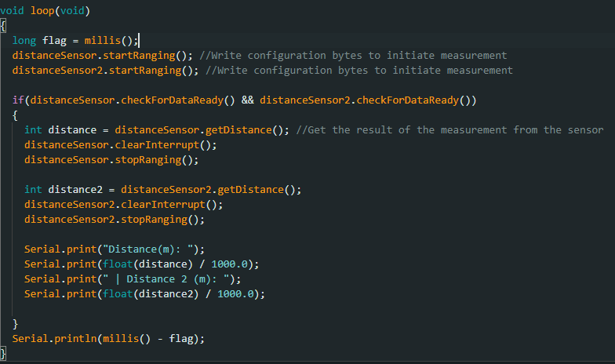Image resolution: width=615 pixels, height=364 pixels.
Task: Click float(distance2) / 1000.0 expression
Action: (x=178, y=293)
